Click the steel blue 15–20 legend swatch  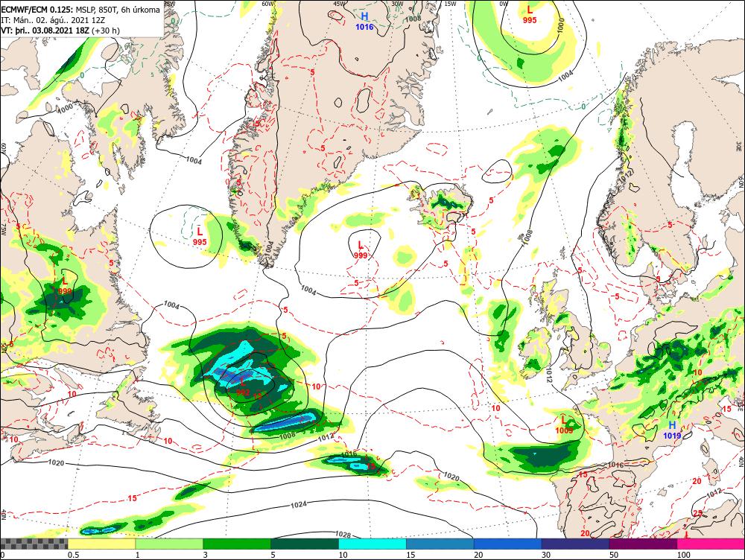440,544
